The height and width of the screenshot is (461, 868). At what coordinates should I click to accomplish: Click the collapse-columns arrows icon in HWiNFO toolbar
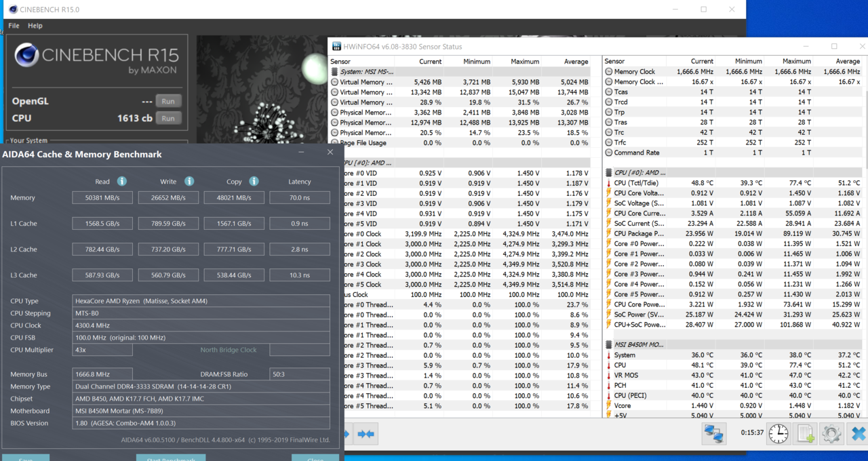point(366,434)
